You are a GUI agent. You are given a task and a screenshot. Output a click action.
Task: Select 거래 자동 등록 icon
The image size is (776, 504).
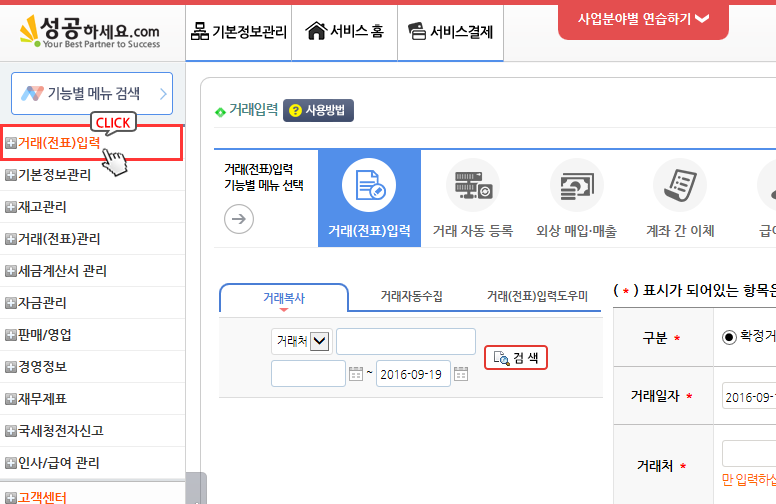[473, 185]
